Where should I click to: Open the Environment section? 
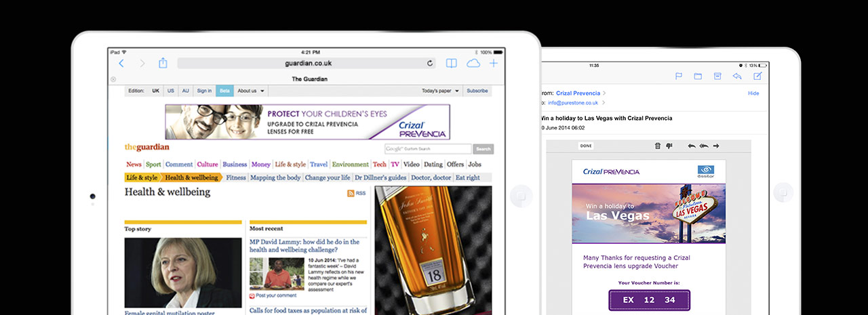pos(351,165)
